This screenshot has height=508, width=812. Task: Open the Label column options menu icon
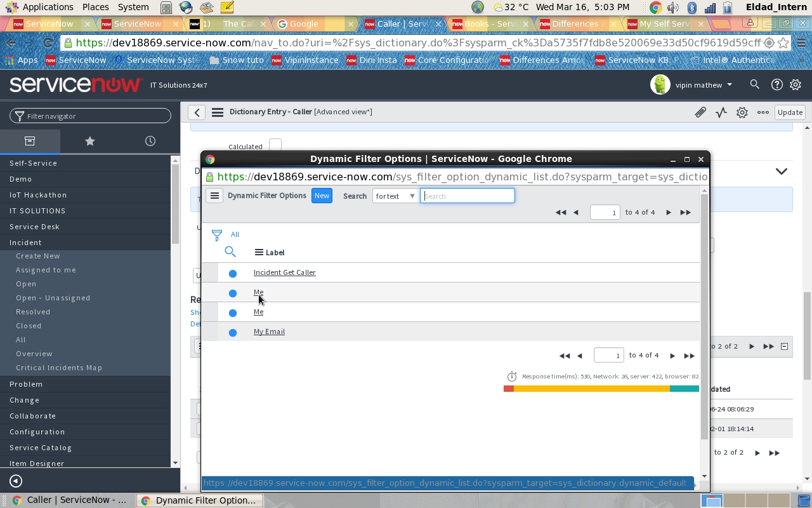(259, 252)
